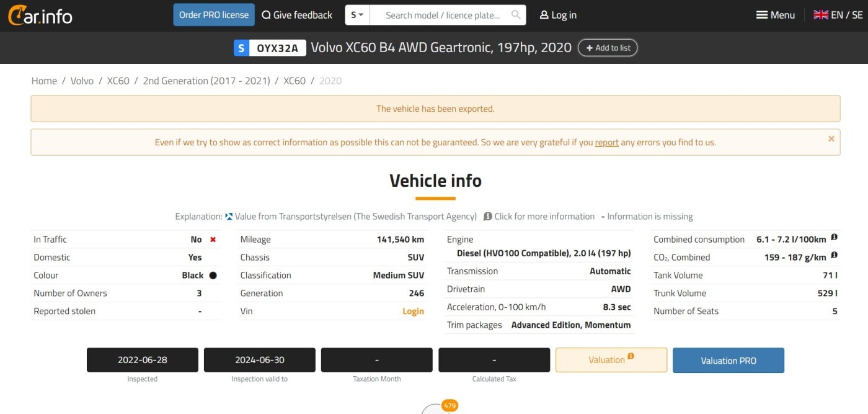Open the XC60 breadcrumb before 2020
868x414 pixels.
pos(294,81)
